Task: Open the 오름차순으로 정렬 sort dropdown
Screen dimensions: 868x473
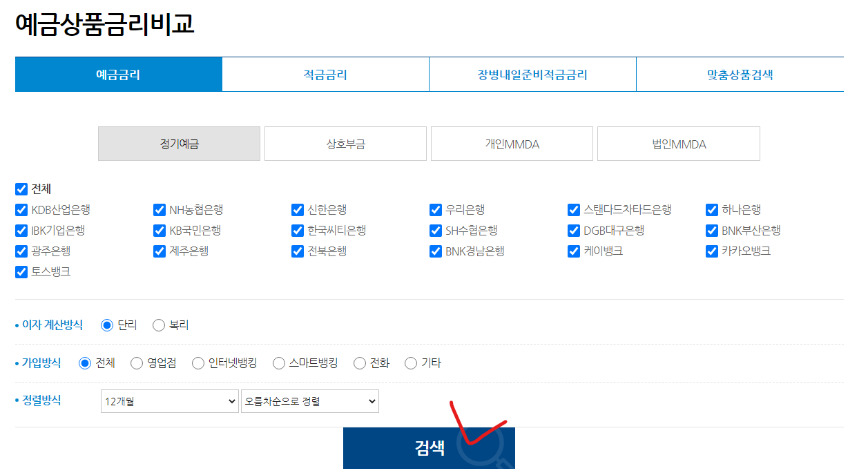Action: tap(310, 401)
